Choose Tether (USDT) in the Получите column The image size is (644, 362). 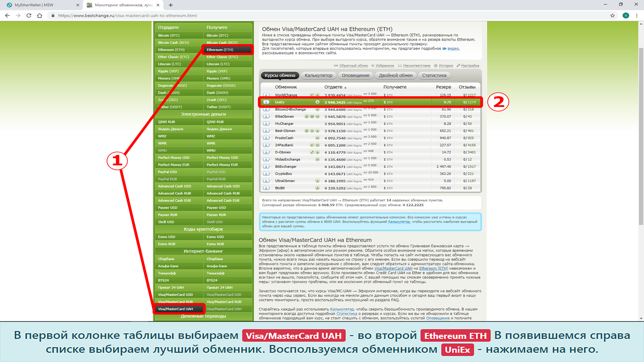pyautogui.click(x=227, y=107)
